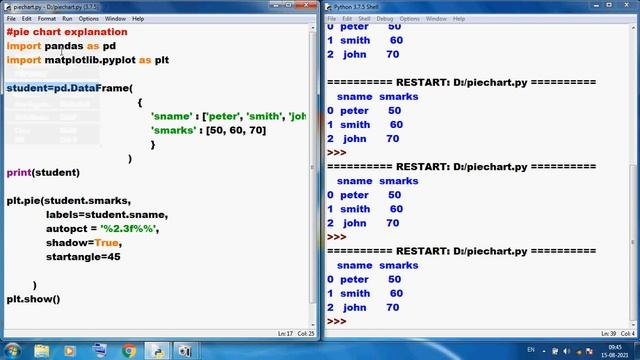Maximize Python Shell window
The image size is (640, 360).
(x=609, y=5)
